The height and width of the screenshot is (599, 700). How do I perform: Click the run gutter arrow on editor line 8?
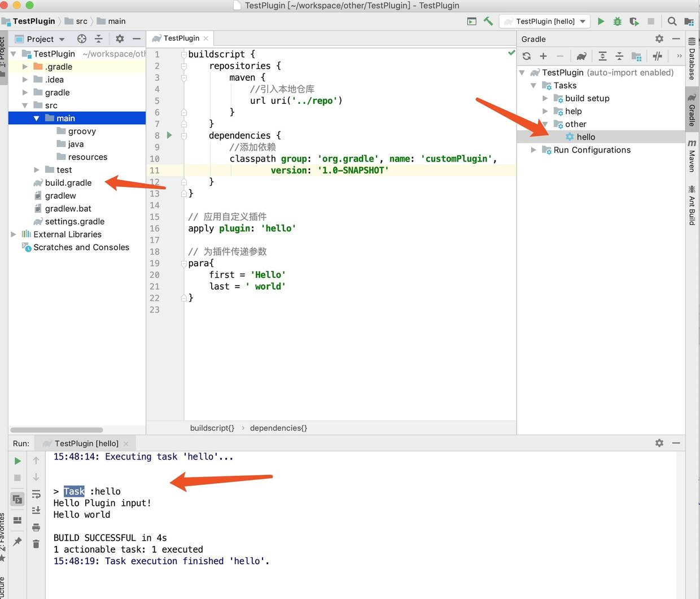point(169,135)
